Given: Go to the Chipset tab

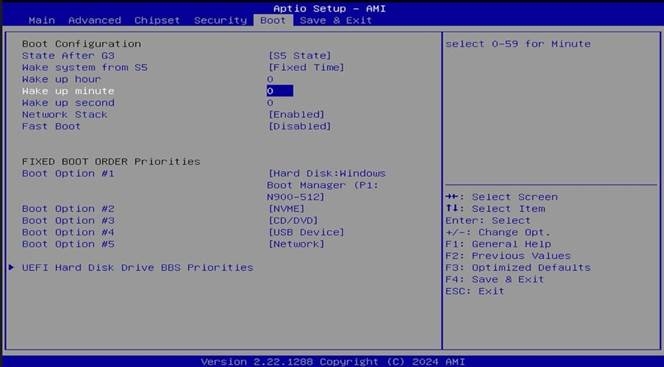Looking at the screenshot, I should [x=157, y=20].
